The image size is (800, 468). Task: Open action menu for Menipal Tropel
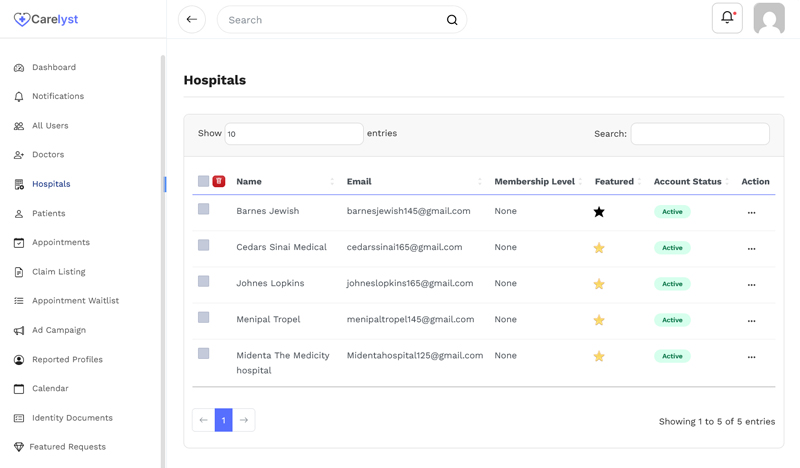(752, 321)
